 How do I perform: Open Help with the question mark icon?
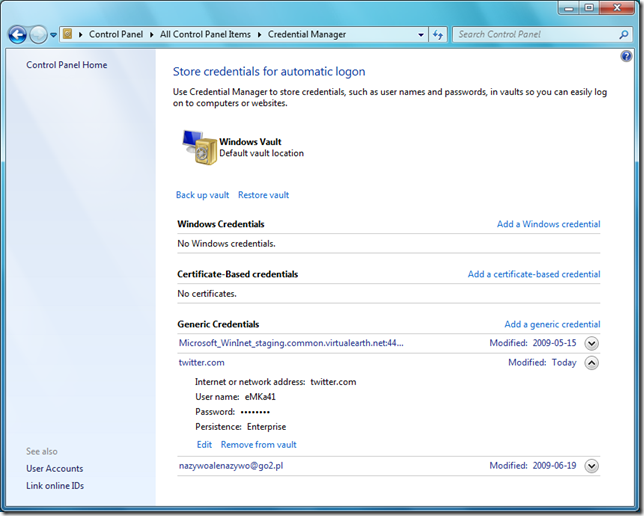tap(626, 56)
